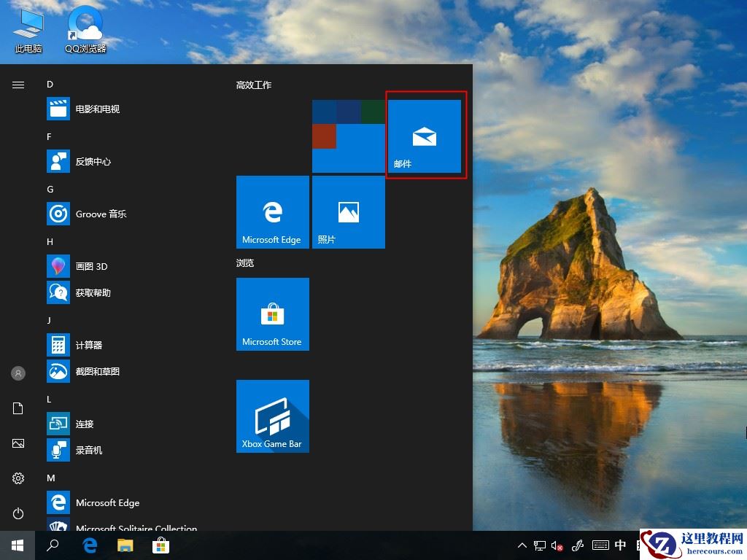Open the Microsoft Store tile

pos(272,314)
